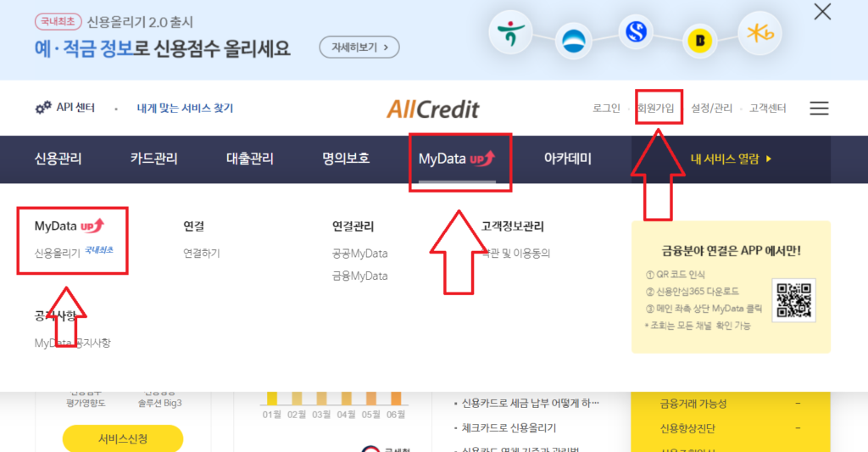Click 신용올리기 submenu item
Image resolution: width=868 pixels, height=452 pixels.
(57, 254)
